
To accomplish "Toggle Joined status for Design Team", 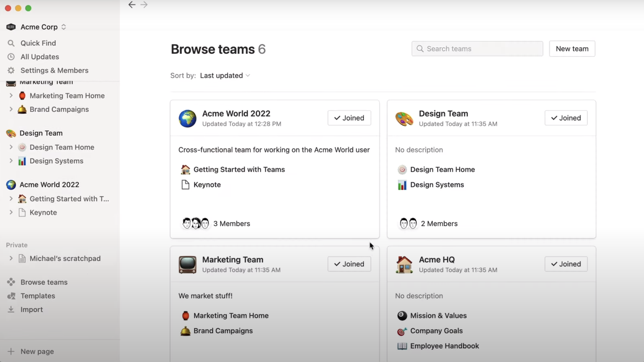I will (566, 118).
